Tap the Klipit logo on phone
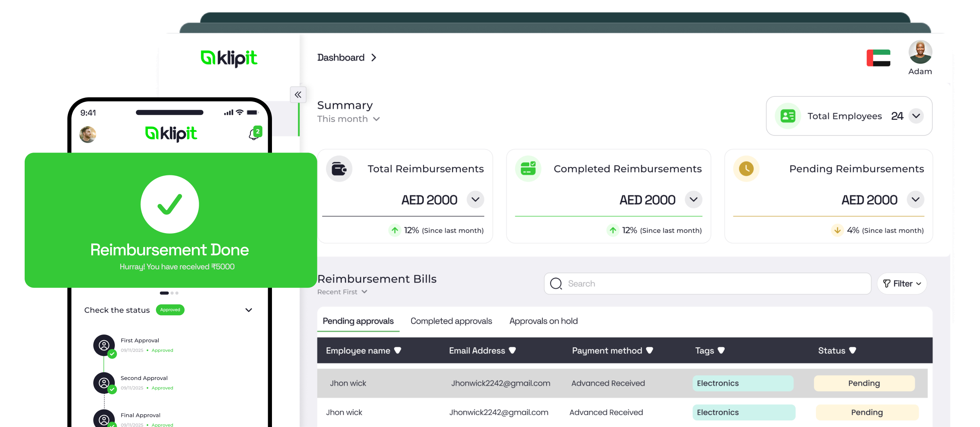The width and height of the screenshot is (980, 427). coord(171,134)
